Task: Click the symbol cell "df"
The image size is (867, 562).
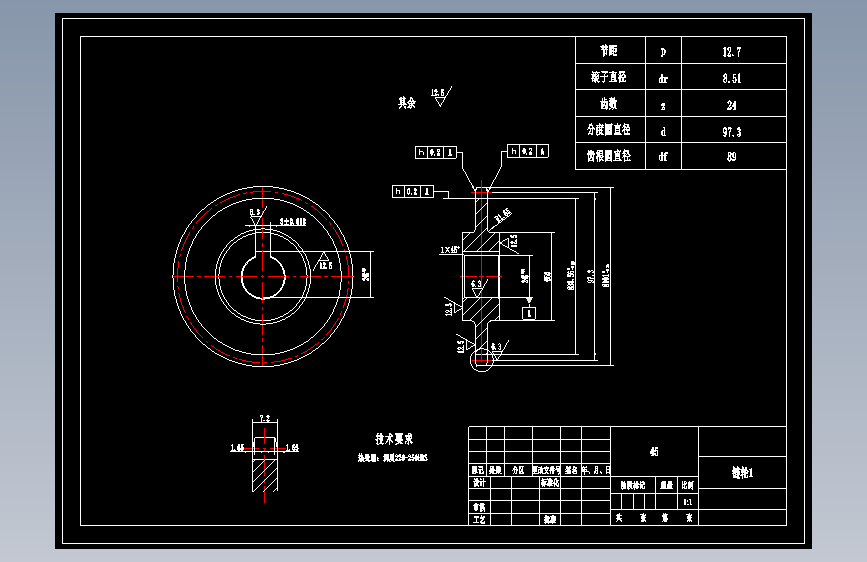Action: point(663,157)
